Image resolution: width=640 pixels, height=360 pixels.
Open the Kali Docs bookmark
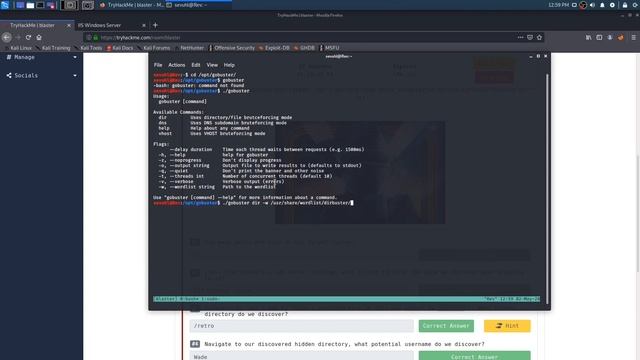120,48
